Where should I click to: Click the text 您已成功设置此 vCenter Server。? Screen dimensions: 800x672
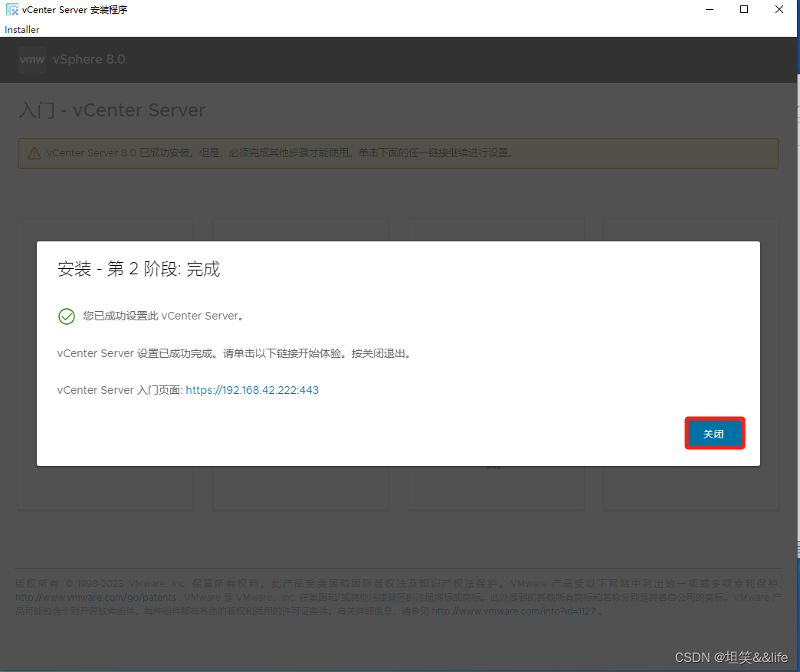click(x=163, y=316)
